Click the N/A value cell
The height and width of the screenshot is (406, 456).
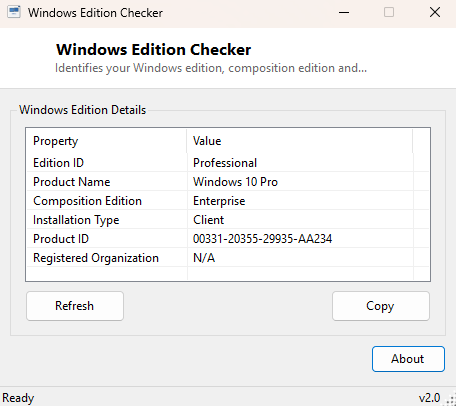[x=204, y=258]
